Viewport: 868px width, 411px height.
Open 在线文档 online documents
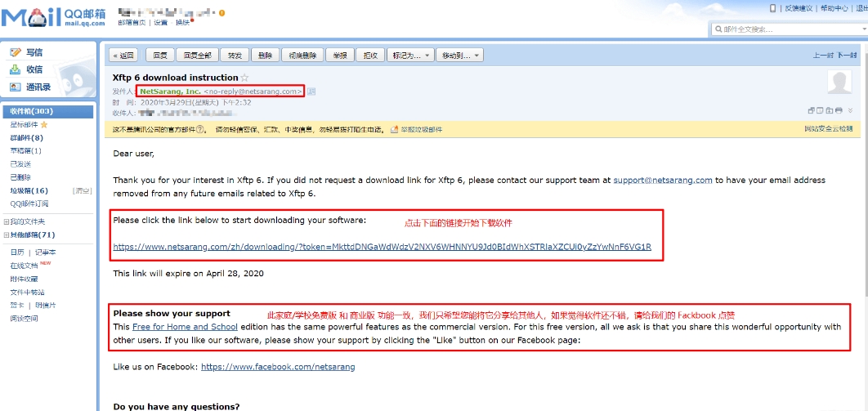(24, 266)
